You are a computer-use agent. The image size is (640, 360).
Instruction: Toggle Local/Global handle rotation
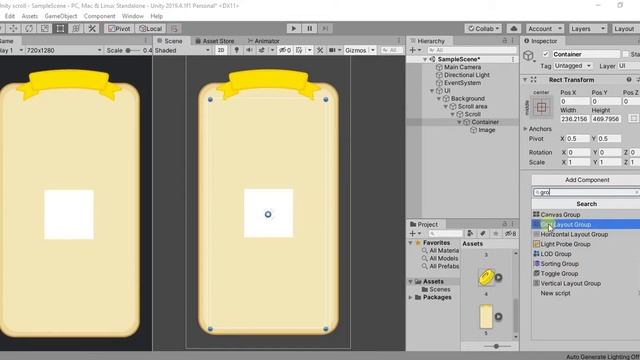coord(150,29)
